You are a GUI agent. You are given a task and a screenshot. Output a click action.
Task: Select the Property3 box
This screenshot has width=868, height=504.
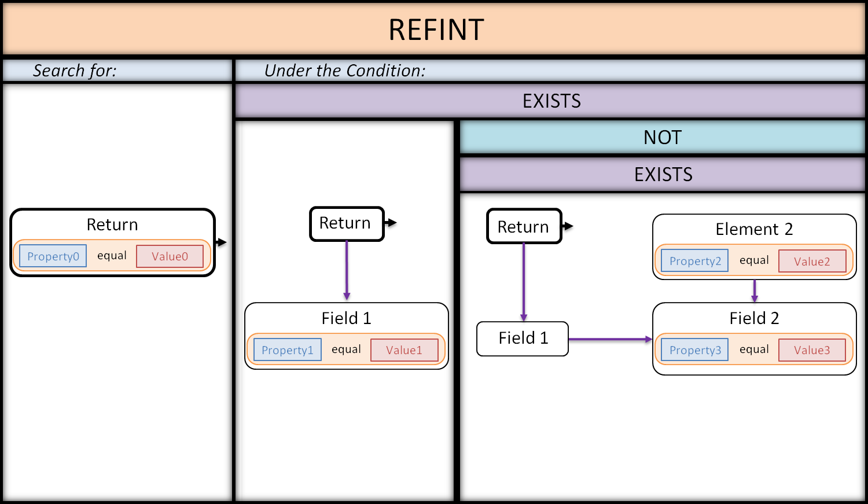point(695,350)
